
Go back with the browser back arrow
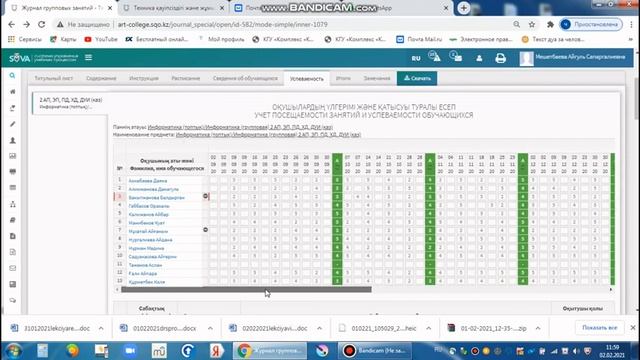coord(11,24)
